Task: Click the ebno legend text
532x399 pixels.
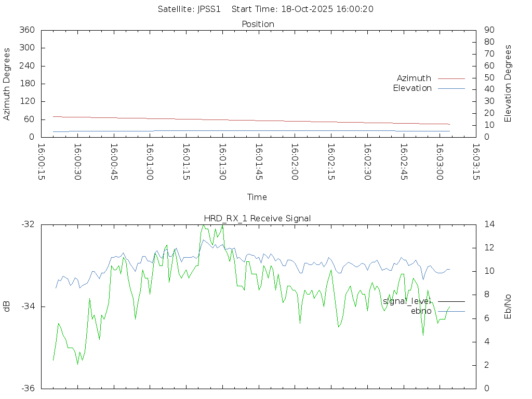Action: (421, 311)
